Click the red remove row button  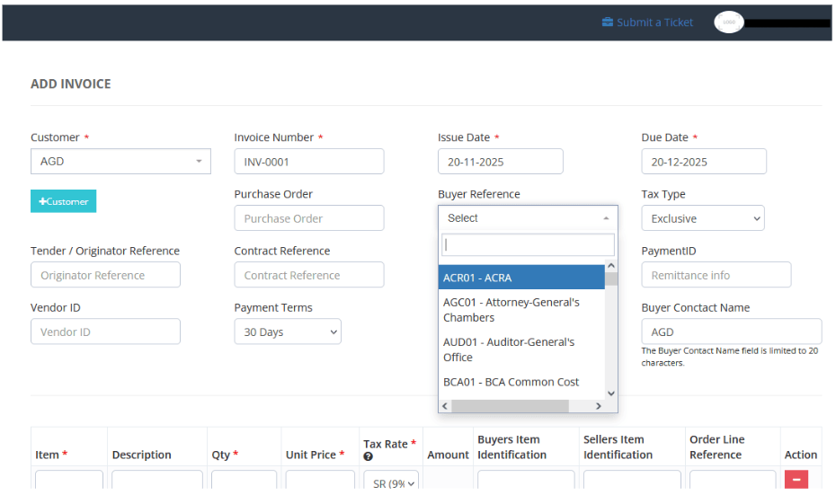[x=796, y=480]
